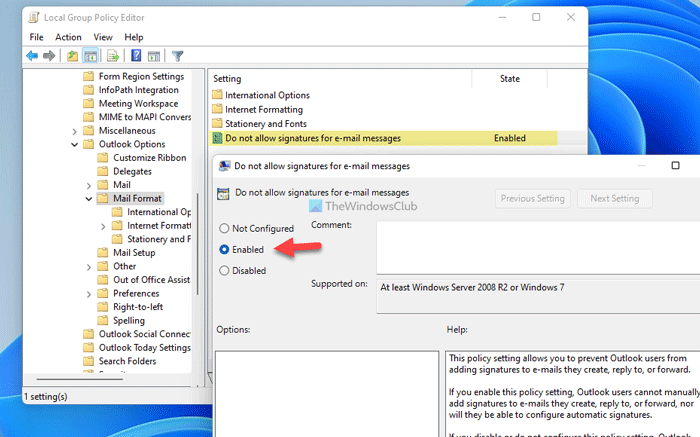Select International Options under Mail Format tree

click(158, 212)
